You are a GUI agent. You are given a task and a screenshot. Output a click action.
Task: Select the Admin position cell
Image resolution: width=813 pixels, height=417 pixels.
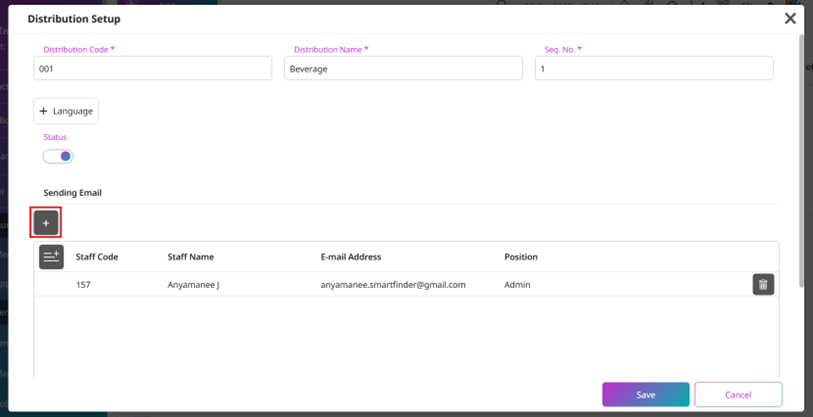click(x=517, y=284)
